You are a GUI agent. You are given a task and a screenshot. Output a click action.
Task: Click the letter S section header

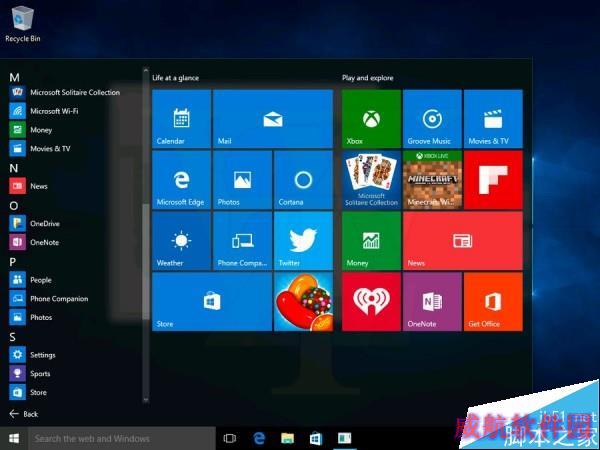[x=13, y=337]
